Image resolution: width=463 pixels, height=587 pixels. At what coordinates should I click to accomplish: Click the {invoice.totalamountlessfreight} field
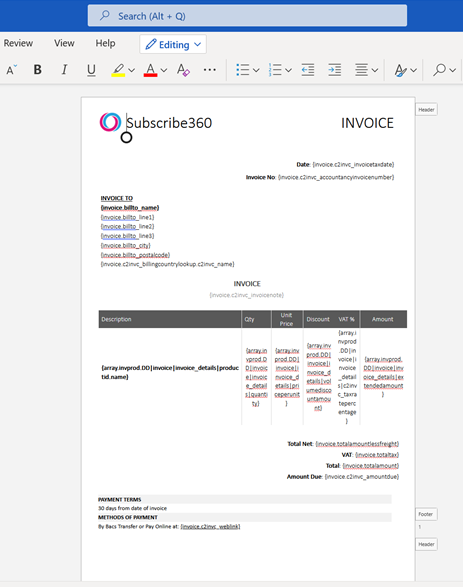click(357, 444)
